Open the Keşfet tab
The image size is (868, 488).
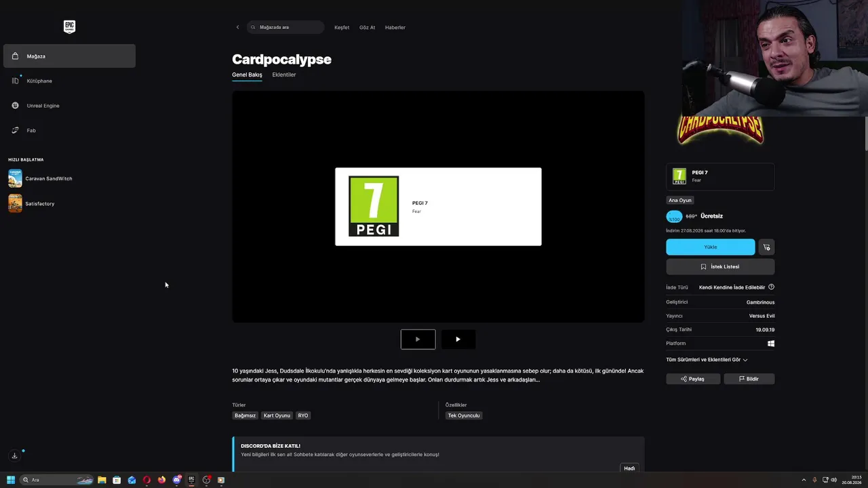342,27
